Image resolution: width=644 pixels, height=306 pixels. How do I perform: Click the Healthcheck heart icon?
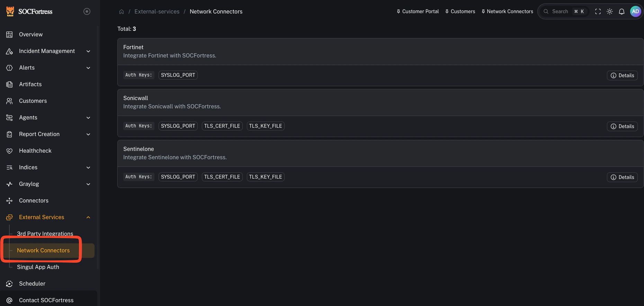coord(9,151)
